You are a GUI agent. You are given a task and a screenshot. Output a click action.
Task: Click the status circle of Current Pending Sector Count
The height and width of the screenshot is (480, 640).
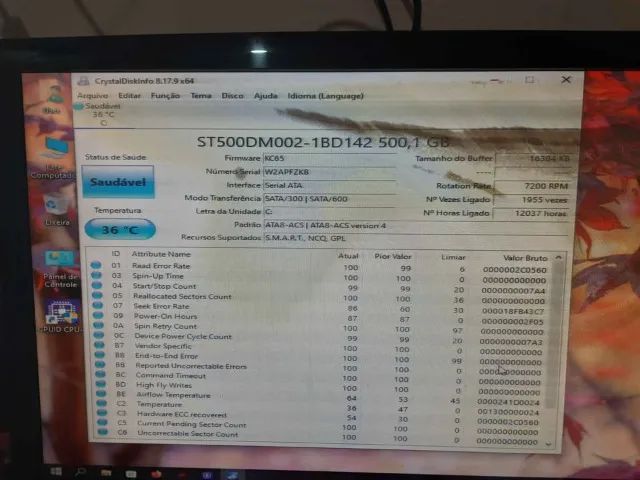tap(102, 422)
